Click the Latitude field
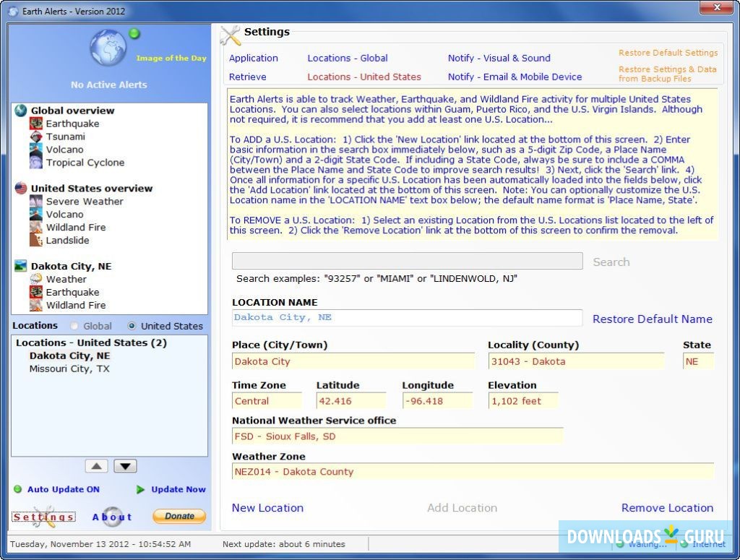This screenshot has width=740, height=560. 351,401
